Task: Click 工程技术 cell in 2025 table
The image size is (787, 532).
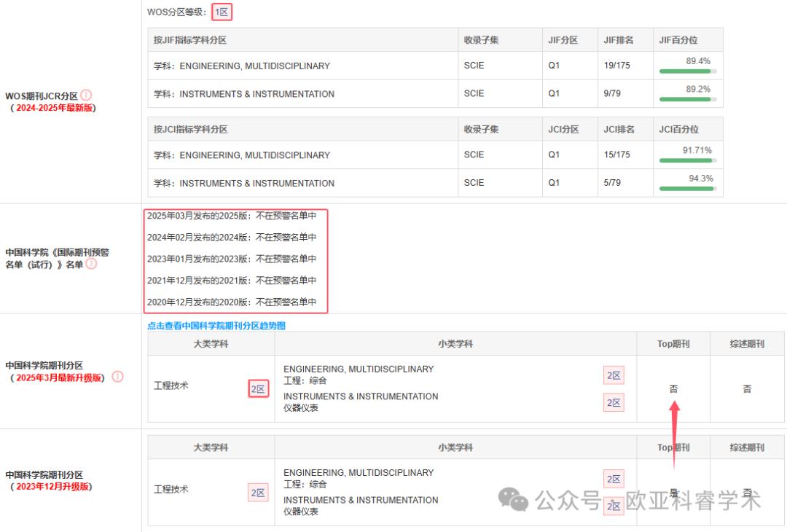Action: tap(171, 386)
